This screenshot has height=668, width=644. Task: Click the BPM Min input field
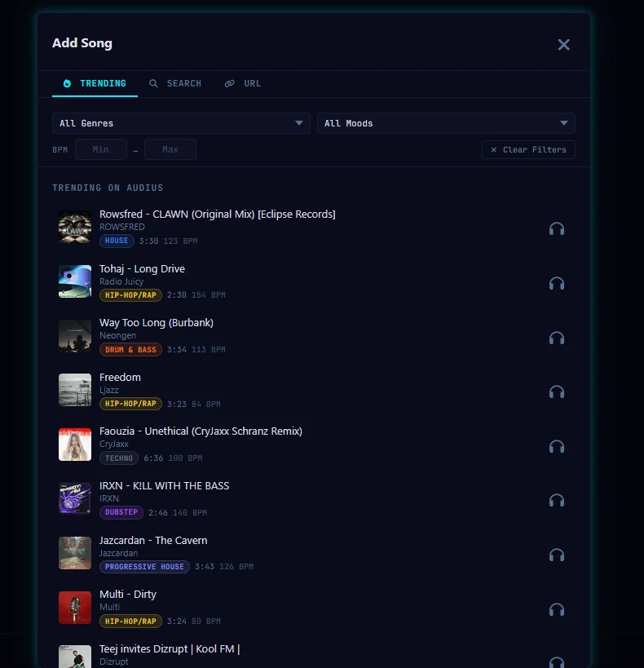click(x=101, y=149)
